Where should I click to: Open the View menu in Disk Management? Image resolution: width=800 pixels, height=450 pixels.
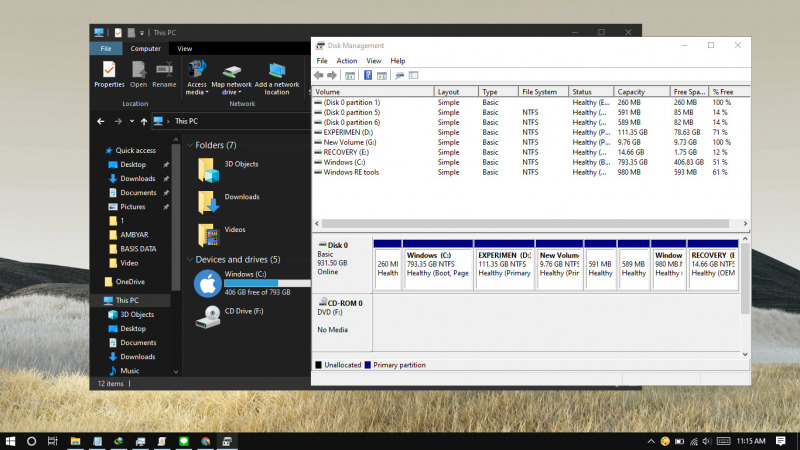click(x=373, y=61)
